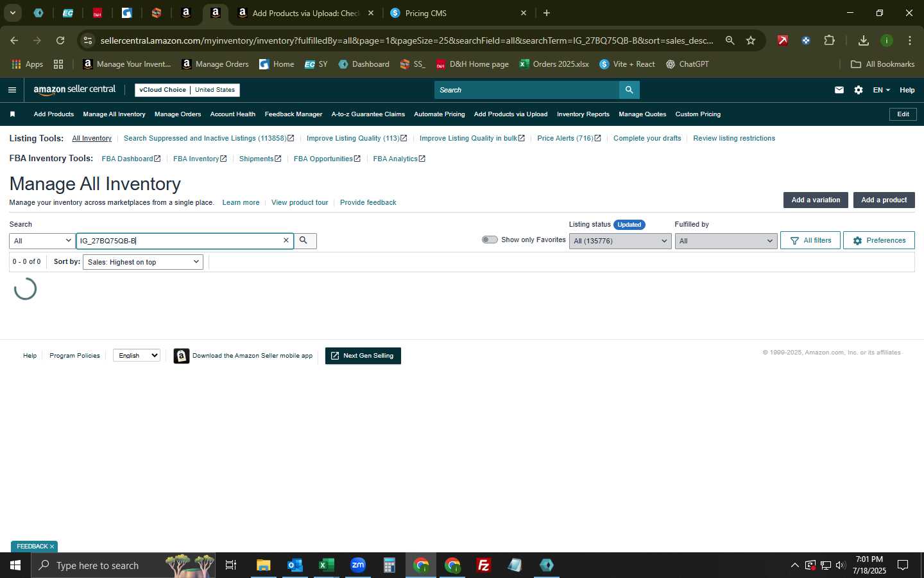Switch to the Pricing CMS tab

point(457,13)
